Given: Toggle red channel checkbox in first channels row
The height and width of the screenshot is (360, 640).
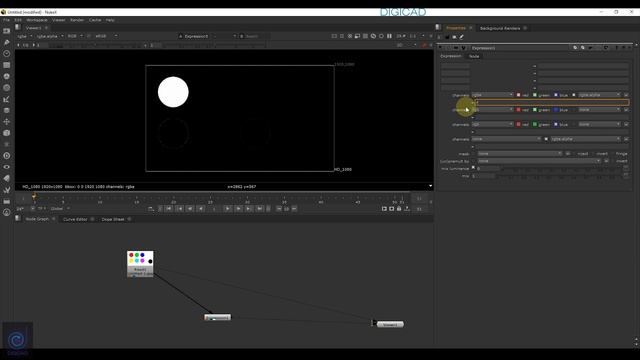Looking at the screenshot, I should 518,95.
